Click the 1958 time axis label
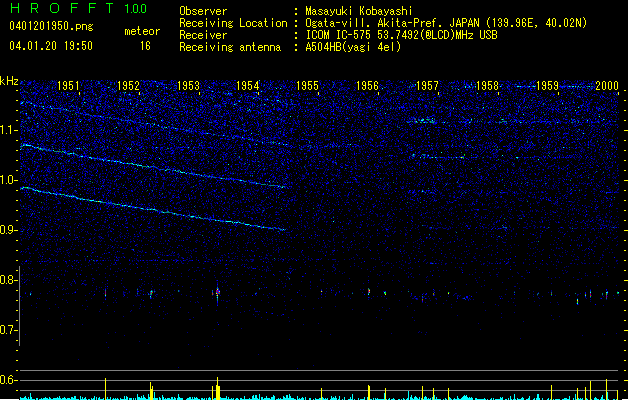Screen dimensions: 629x400 tap(487, 86)
